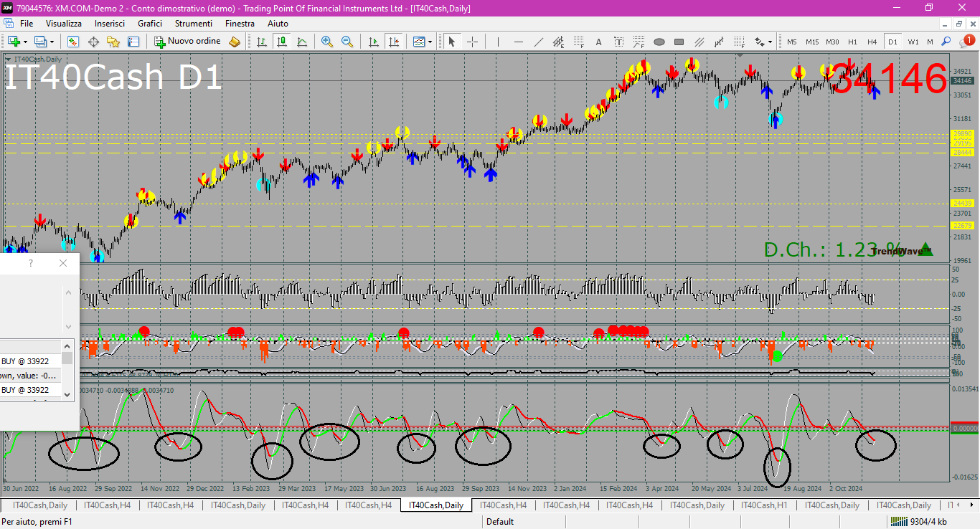This screenshot has height=529, width=980.
Task: Open the Market Watch window
Action: [73, 42]
